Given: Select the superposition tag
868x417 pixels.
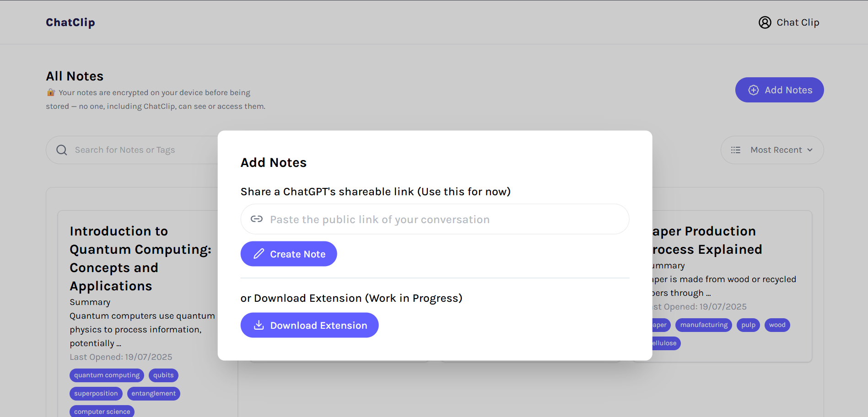Looking at the screenshot, I should (96, 394).
